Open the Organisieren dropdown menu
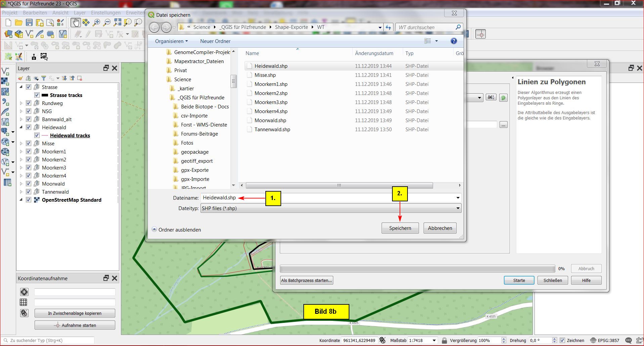Viewport: 644px width, 346px height. click(x=171, y=41)
